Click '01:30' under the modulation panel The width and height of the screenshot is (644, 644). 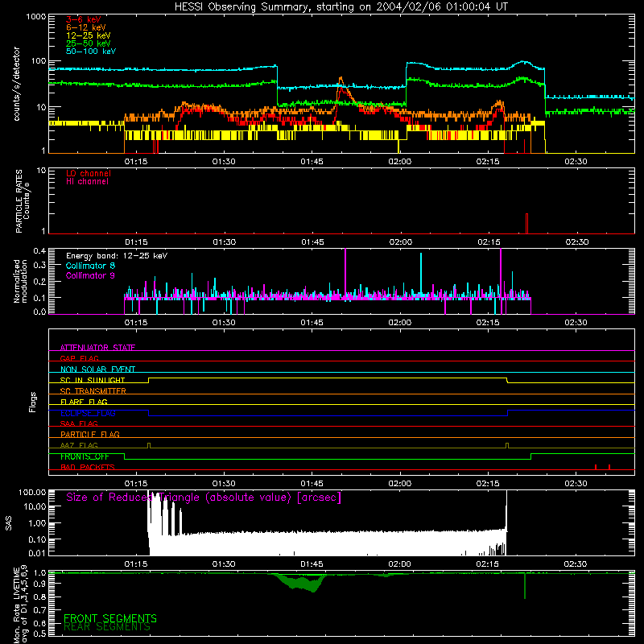224,323
